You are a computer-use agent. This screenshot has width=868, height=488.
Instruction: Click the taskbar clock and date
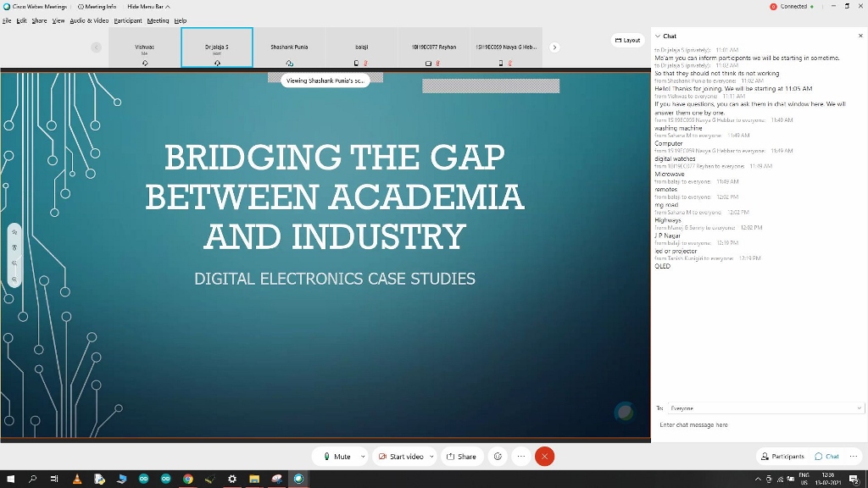(828, 480)
